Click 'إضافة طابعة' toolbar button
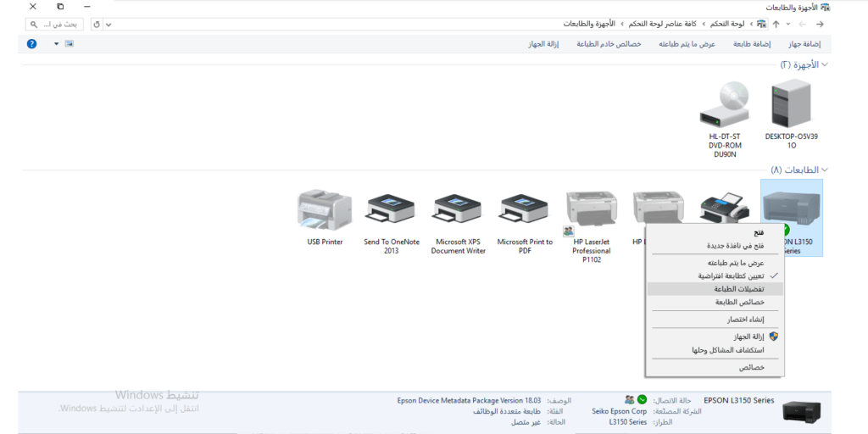The height and width of the screenshot is (434, 868). pyautogui.click(x=752, y=43)
